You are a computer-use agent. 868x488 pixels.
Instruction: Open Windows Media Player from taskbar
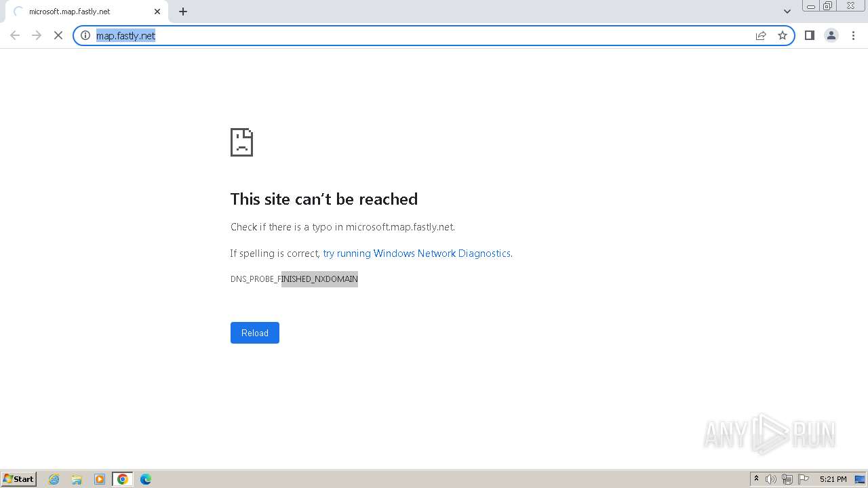(x=100, y=479)
